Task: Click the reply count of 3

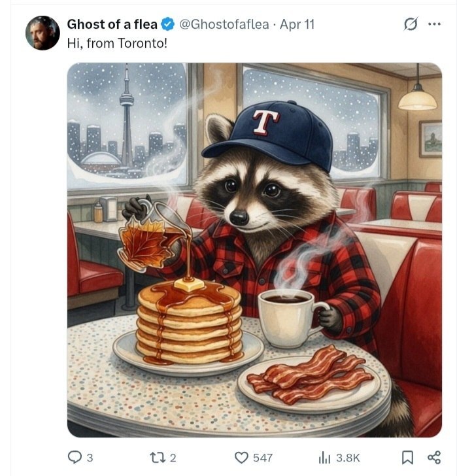Action: pos(90,458)
